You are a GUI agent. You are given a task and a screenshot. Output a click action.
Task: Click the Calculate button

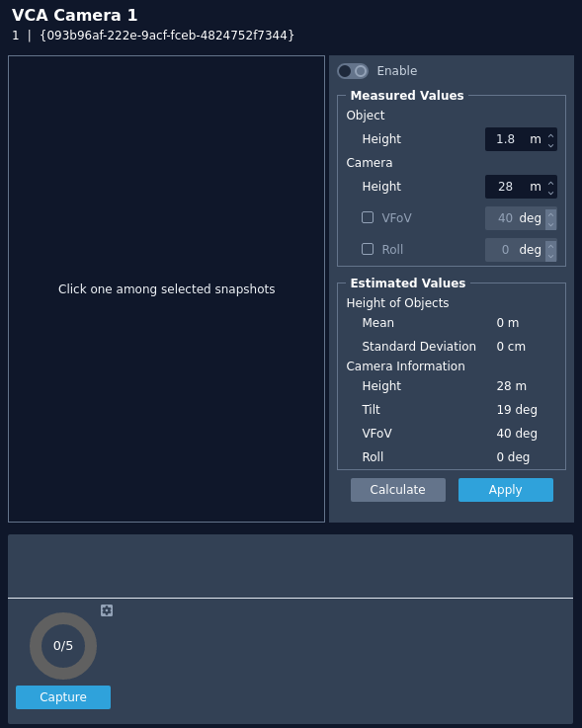click(x=398, y=490)
